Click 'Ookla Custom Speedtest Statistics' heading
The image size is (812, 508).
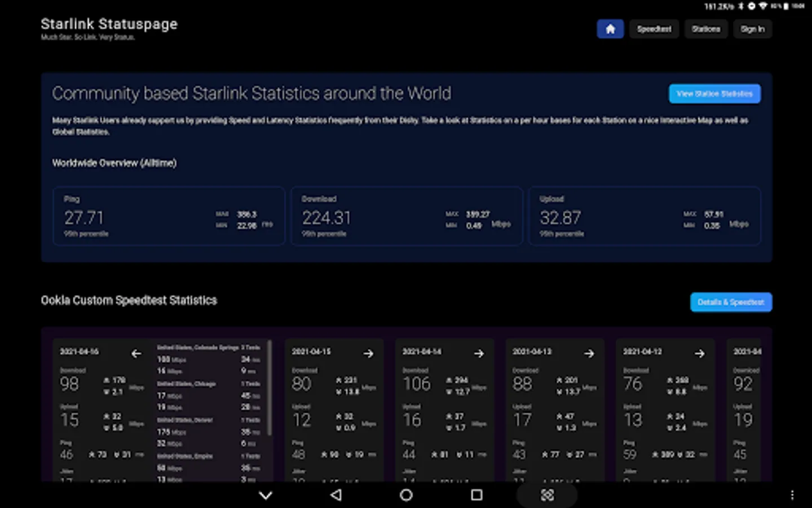coord(129,300)
